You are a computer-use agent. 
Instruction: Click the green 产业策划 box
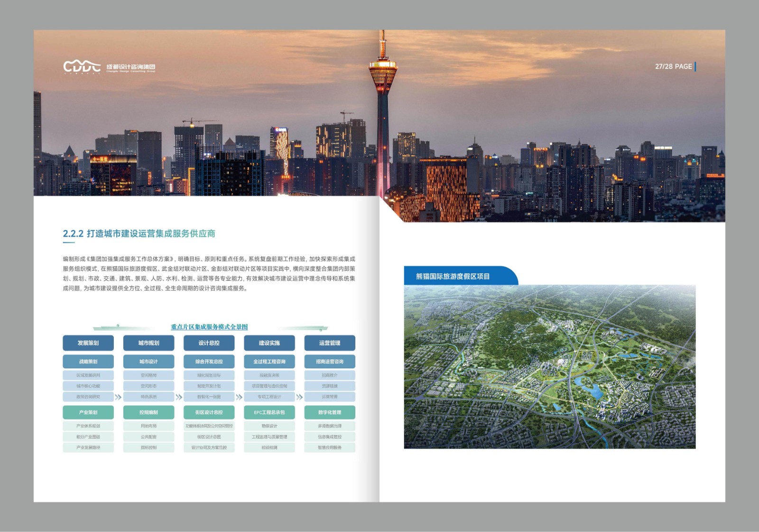[x=88, y=412]
